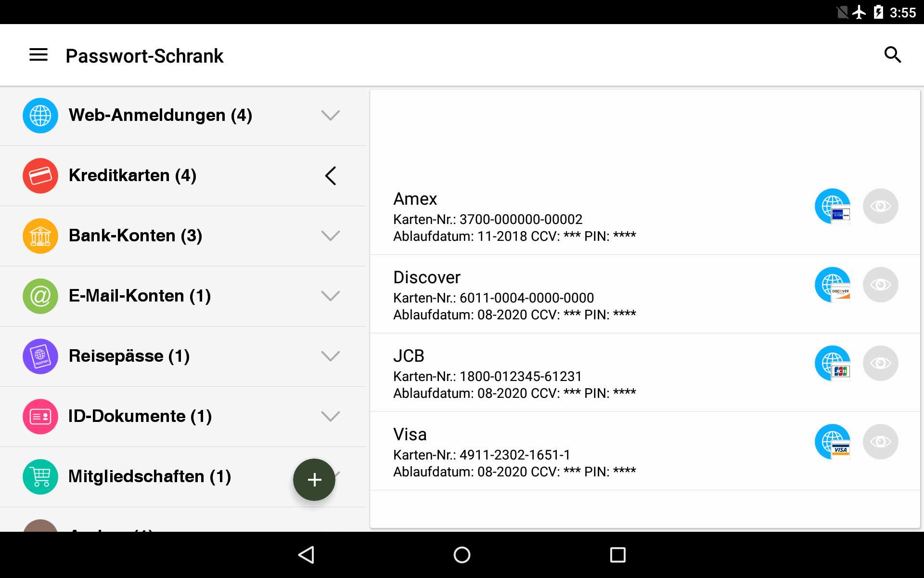
Task: Open the Discover card entry
Action: point(645,294)
